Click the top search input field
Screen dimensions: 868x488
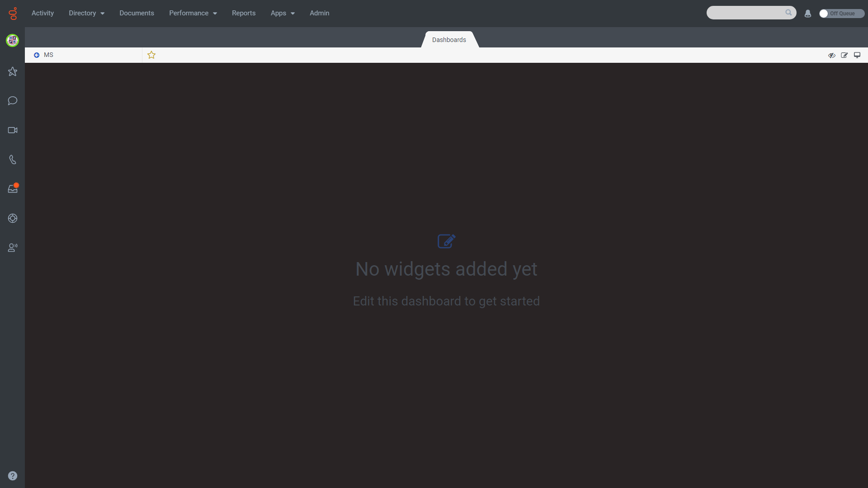coord(746,13)
